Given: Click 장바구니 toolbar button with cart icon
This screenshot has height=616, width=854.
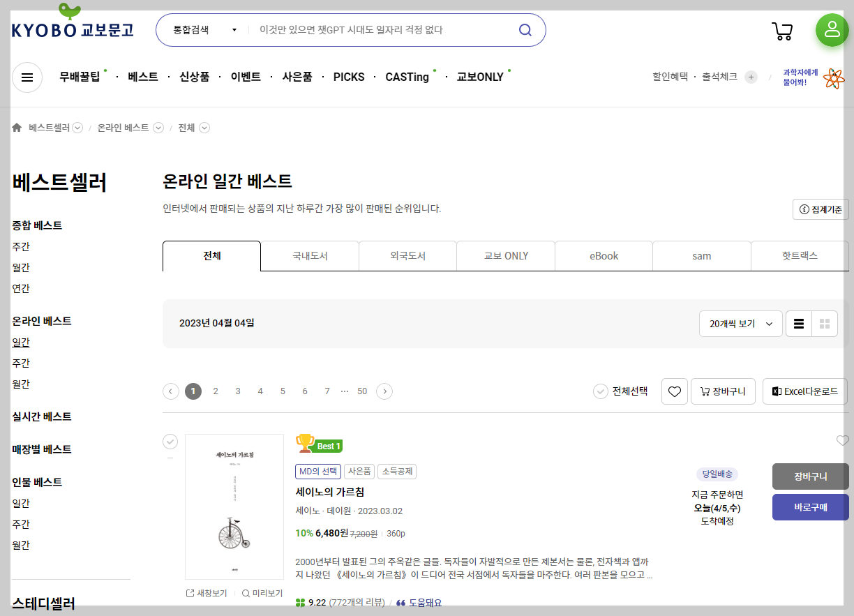Looking at the screenshot, I should tap(723, 391).
